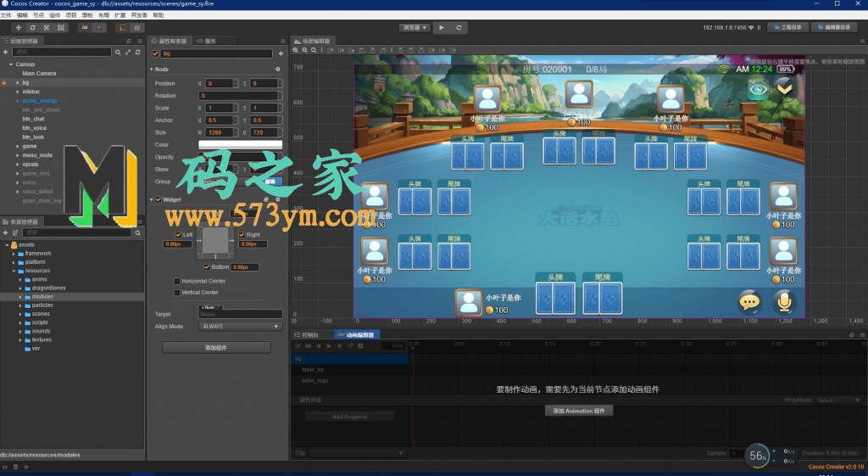Add a node in hierarchy panel
Viewport: 868px width, 476px height.
(x=6, y=52)
